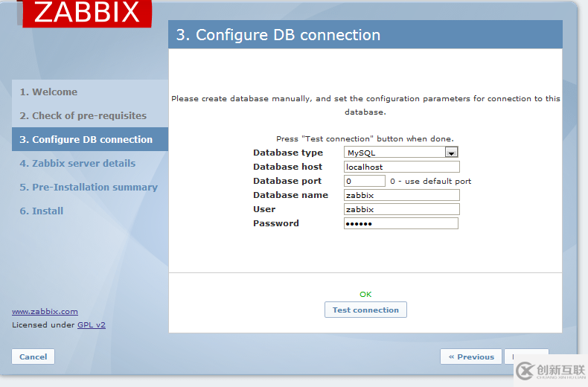Click the 'Licensed under' text
The image size is (588, 387).
point(43,324)
